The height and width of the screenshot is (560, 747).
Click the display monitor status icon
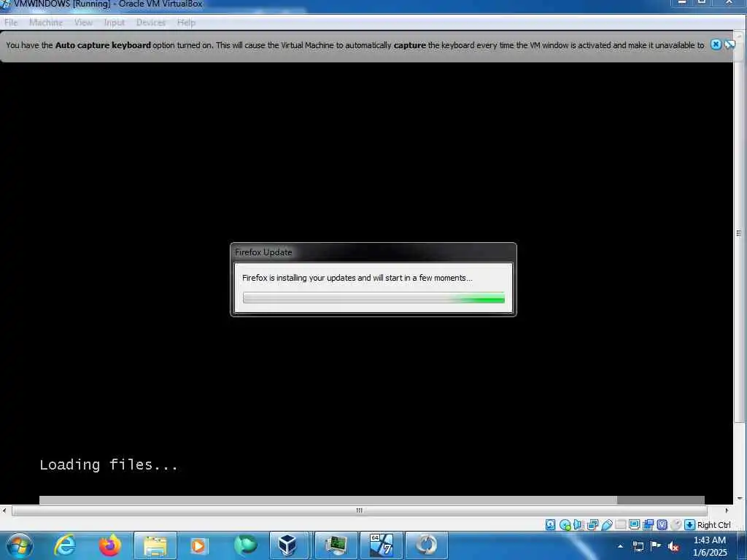(x=634, y=525)
